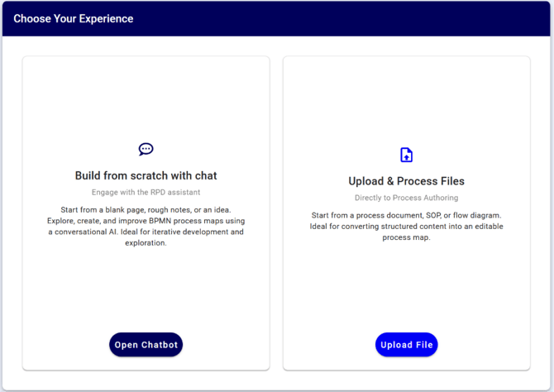The image size is (554, 392).
Task: Click 'Engage with the RPD assistant' subtitle
Action: pyautogui.click(x=146, y=192)
